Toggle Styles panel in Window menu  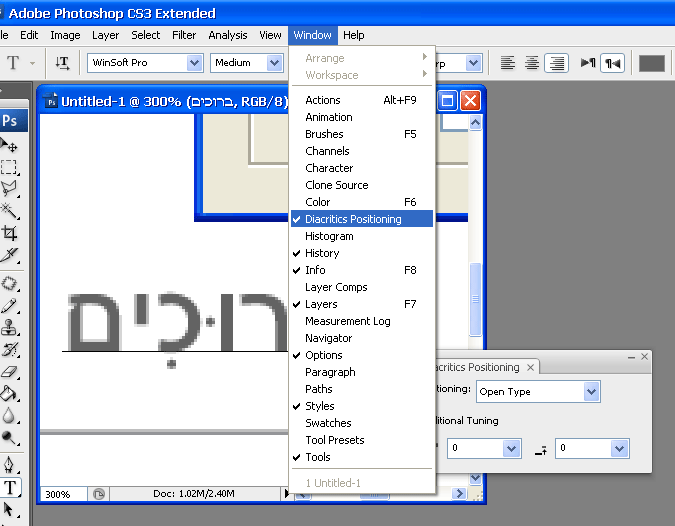click(x=362, y=406)
